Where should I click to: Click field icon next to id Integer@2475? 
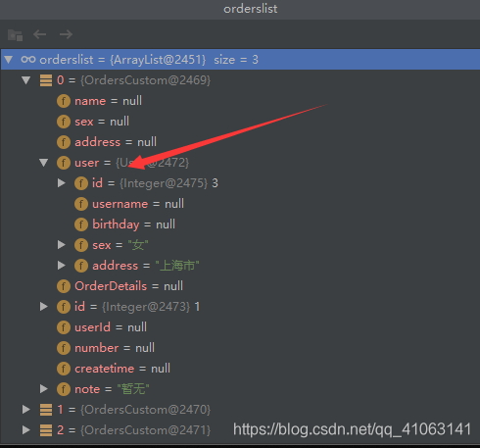click(81, 183)
